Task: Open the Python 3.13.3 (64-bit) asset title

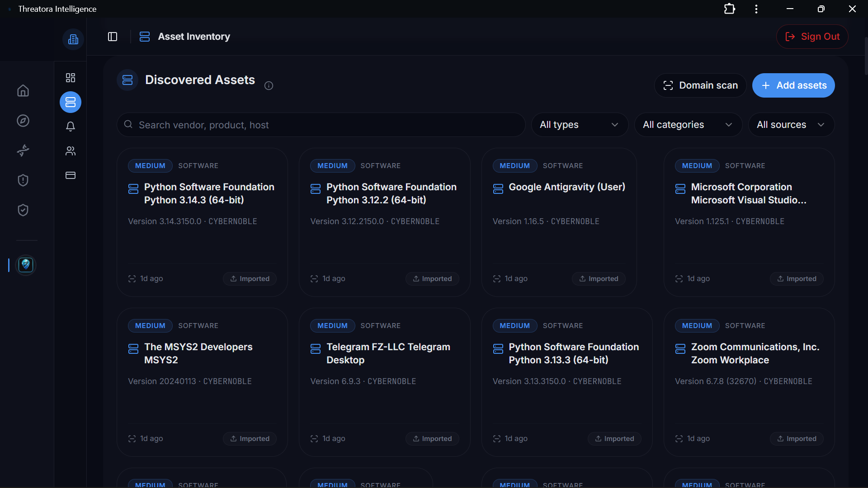Action: click(x=574, y=353)
